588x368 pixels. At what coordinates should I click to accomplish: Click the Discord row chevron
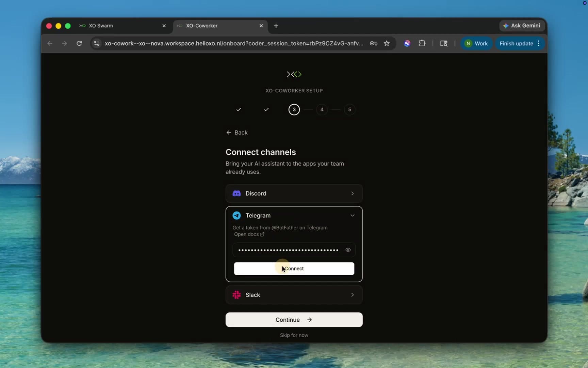point(353,193)
